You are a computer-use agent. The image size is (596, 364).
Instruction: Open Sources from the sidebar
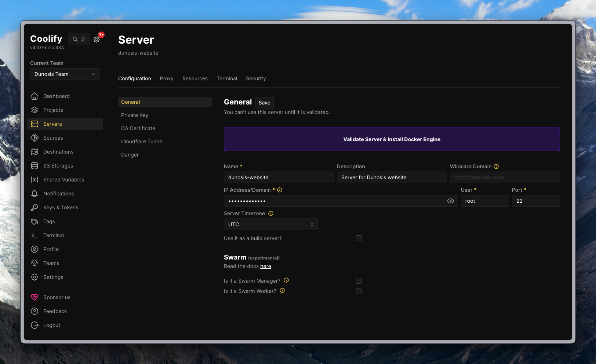pos(54,138)
